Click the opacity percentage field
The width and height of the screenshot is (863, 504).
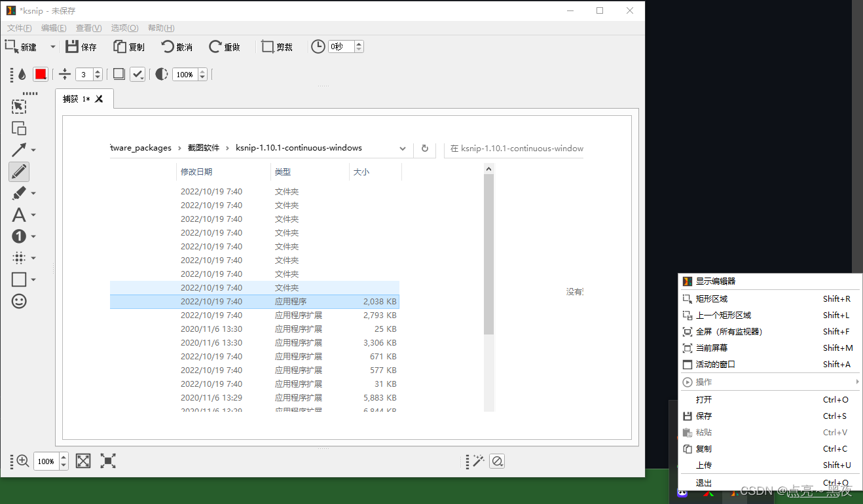[x=185, y=75]
